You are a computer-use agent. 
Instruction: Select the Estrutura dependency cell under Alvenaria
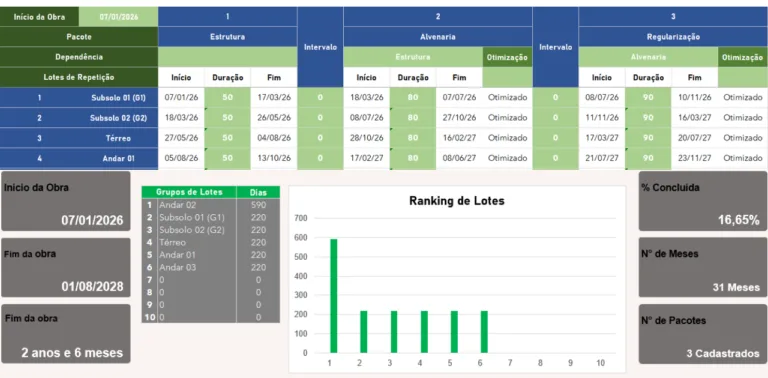click(413, 57)
